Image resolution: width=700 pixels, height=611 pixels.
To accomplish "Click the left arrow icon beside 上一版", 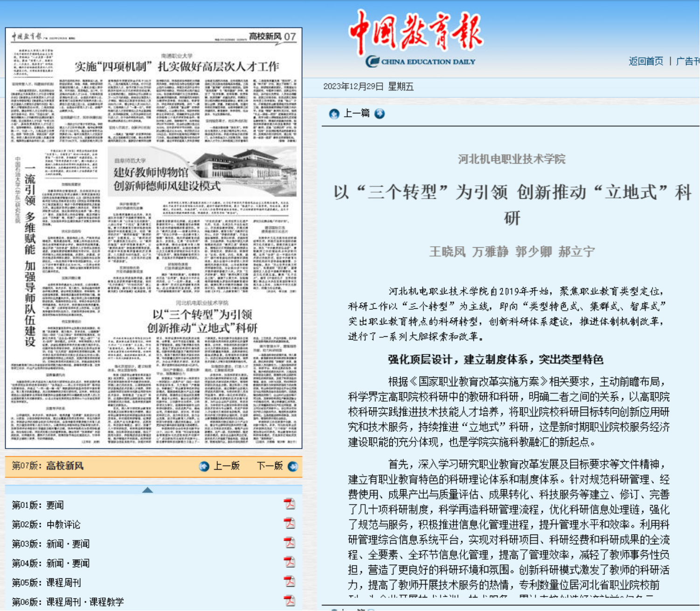I will [x=204, y=466].
